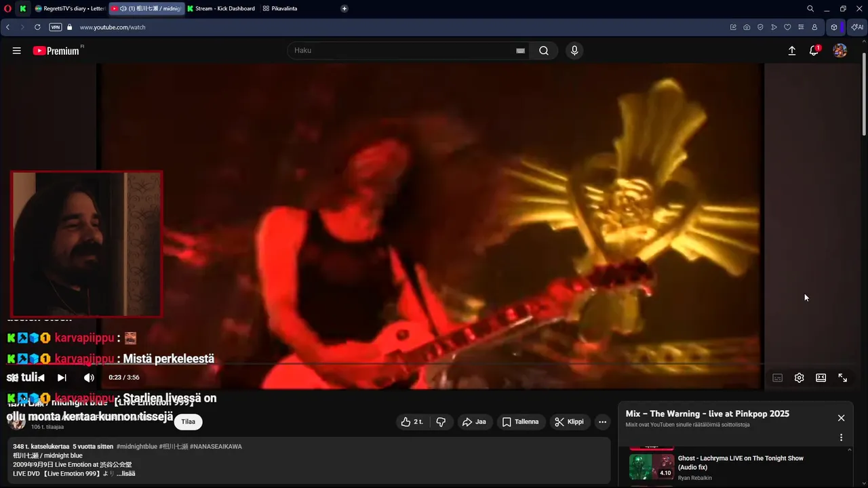The image size is (868, 488).
Task: Open the YouTube account avatar menu
Action: click(840, 51)
